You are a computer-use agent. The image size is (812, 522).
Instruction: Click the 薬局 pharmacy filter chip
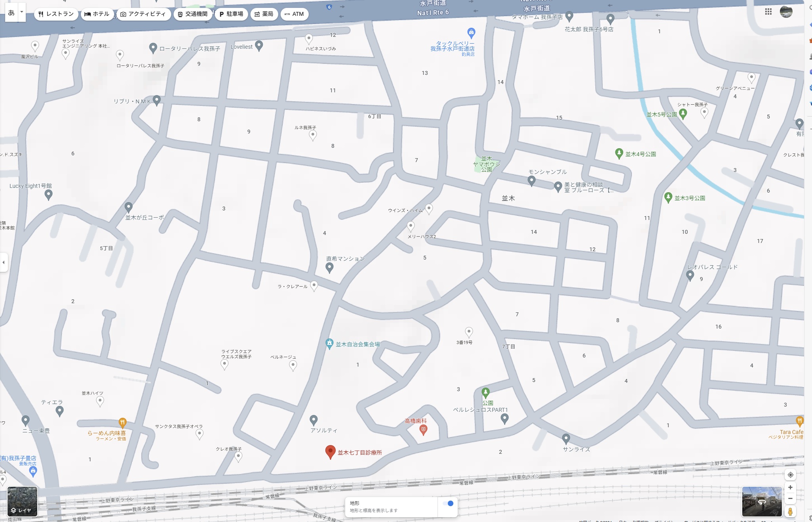(x=264, y=14)
